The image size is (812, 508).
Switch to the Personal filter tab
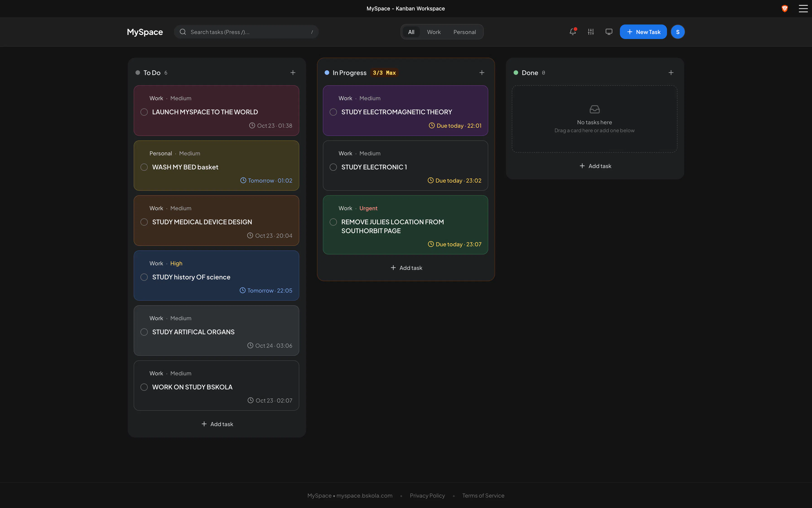point(464,32)
